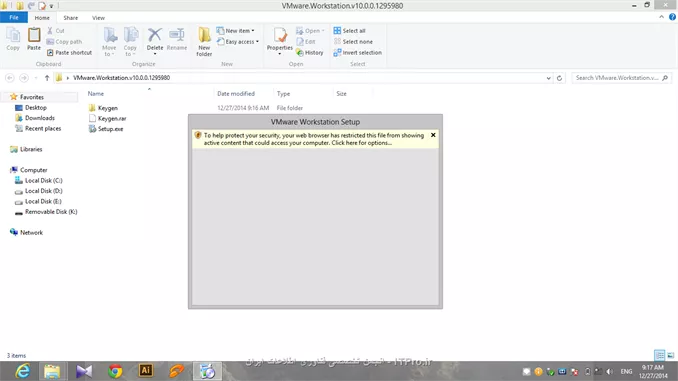Sort by Name column header
The image size is (678, 381).
pos(96,93)
